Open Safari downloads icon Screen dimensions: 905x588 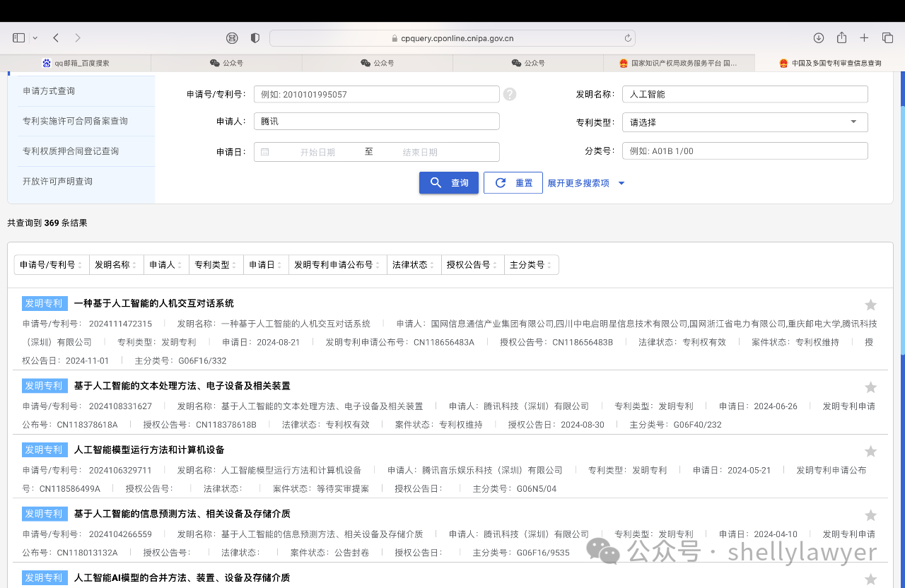pyautogui.click(x=819, y=37)
